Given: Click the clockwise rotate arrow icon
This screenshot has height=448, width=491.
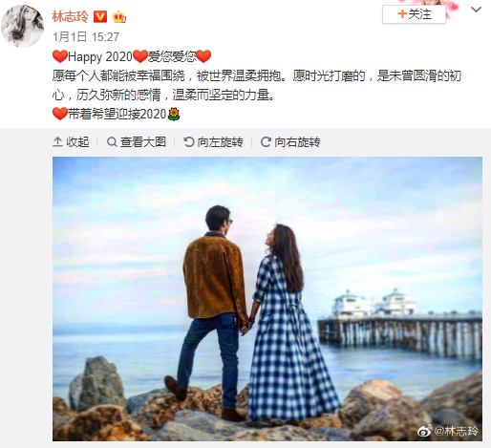Looking at the screenshot, I should pos(266,142).
